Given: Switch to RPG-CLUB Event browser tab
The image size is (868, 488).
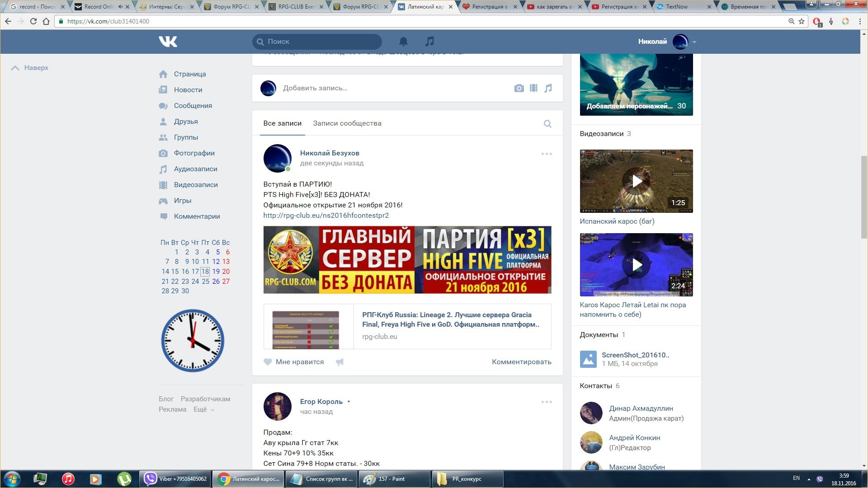Looking at the screenshot, I should coord(297,7).
